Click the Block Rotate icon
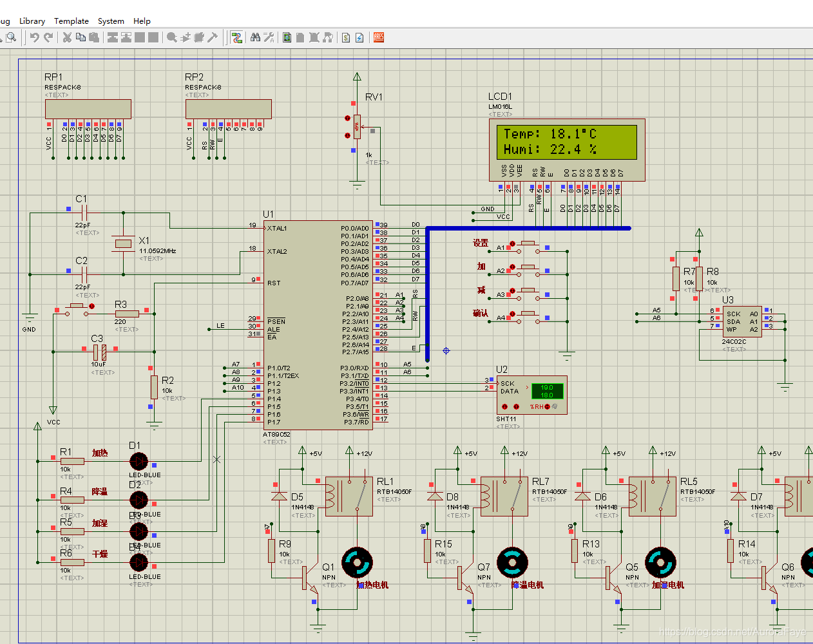The image size is (813, 644). point(140,37)
